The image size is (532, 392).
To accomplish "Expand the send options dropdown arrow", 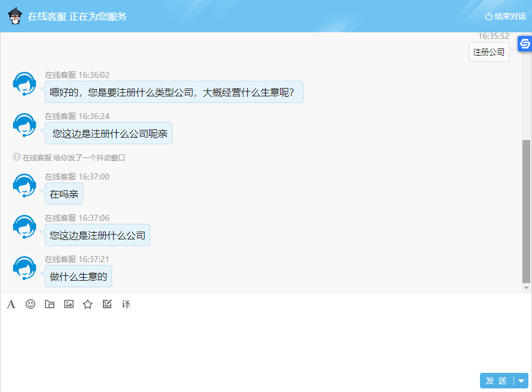I will click(x=522, y=381).
